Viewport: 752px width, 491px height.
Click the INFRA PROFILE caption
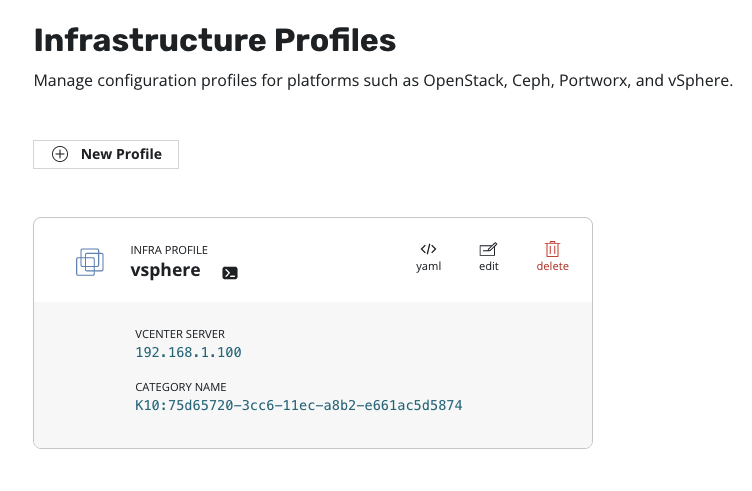[169, 250]
